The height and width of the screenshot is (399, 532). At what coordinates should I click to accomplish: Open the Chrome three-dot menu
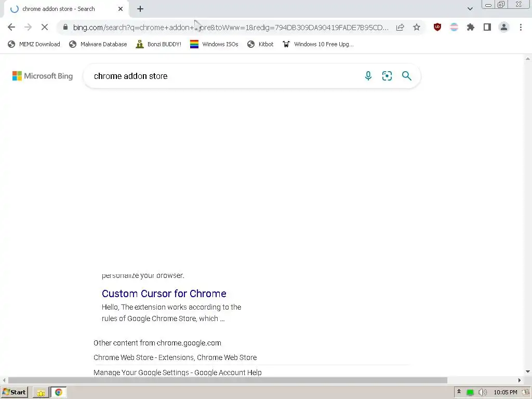coord(521,27)
